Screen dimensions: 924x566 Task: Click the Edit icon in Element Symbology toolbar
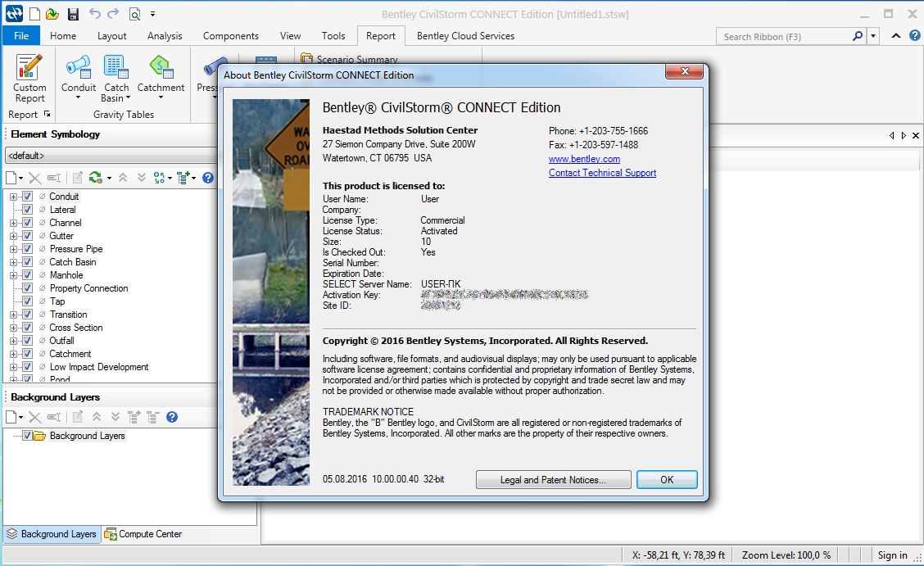tap(77, 177)
